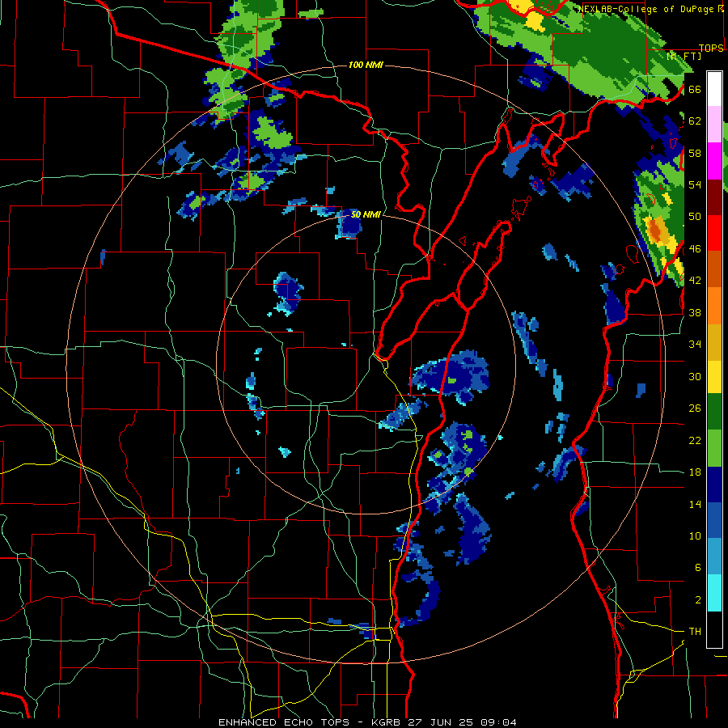Select the 'K FT' units label
The width and height of the screenshot is (728, 728).
[x=684, y=56]
